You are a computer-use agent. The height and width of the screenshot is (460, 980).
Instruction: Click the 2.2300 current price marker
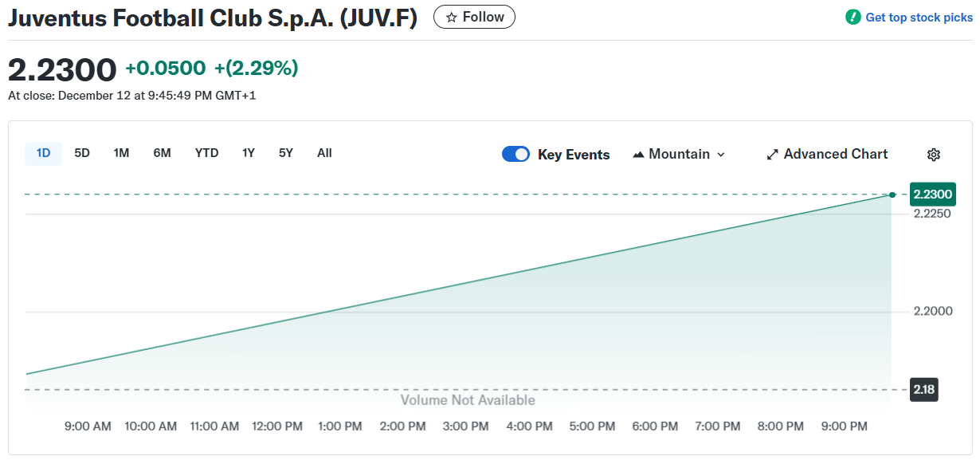(932, 195)
